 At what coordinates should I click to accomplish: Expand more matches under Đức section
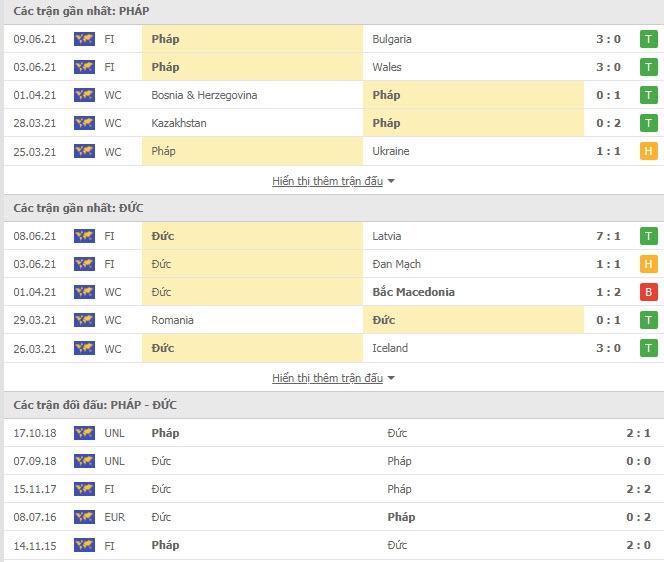coord(327,378)
